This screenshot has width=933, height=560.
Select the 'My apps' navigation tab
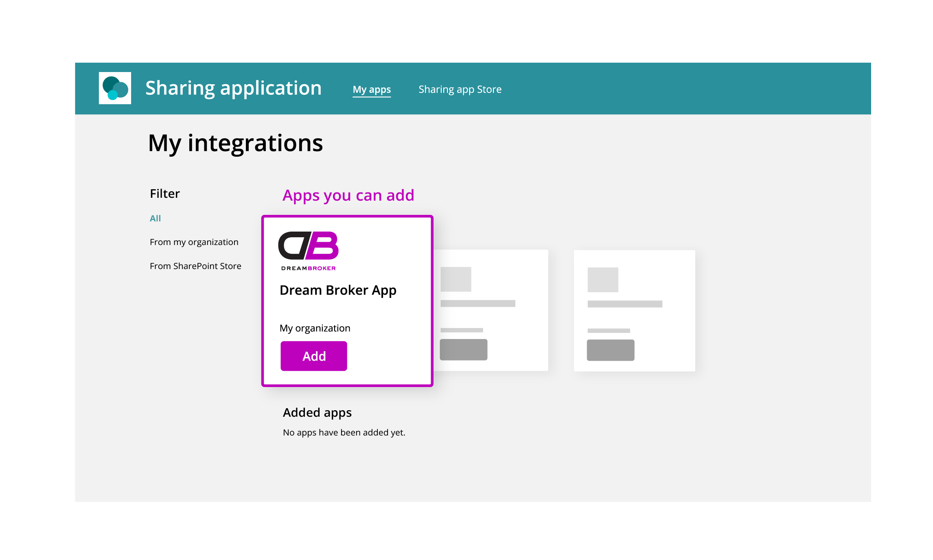(371, 89)
